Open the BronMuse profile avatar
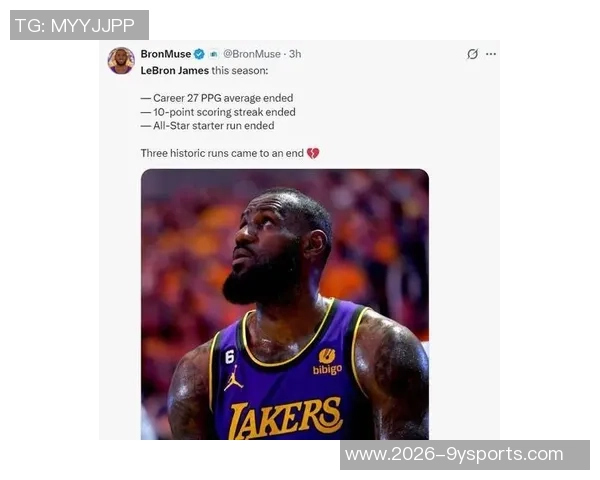Viewport: 600px width, 480px height. coord(121,60)
